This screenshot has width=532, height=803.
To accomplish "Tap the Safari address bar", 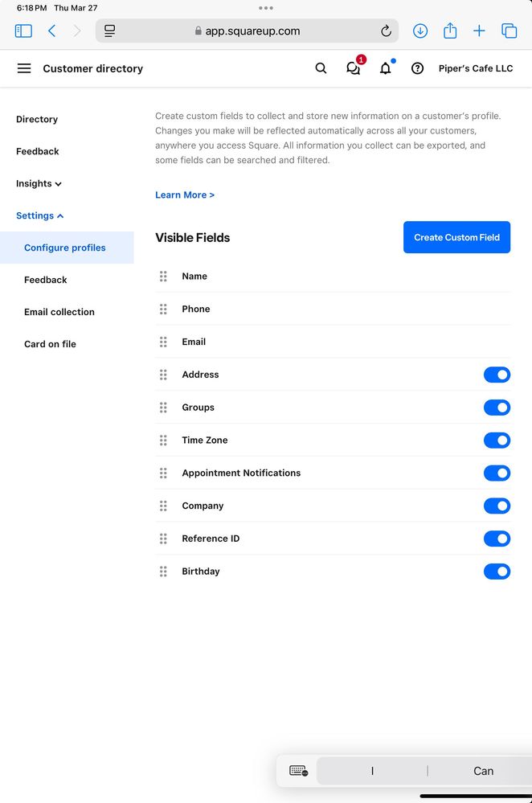I will (248, 31).
